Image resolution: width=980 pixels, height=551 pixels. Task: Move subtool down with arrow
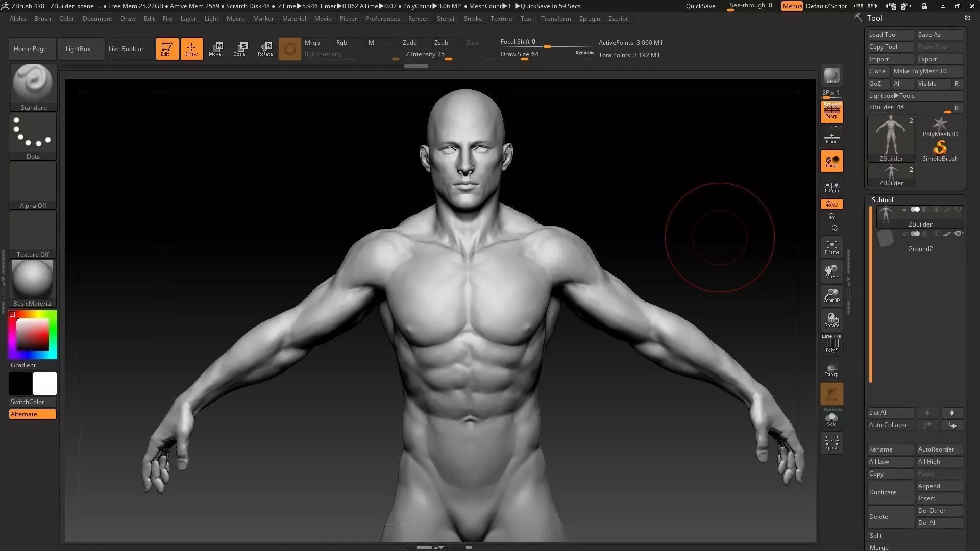pyautogui.click(x=952, y=413)
